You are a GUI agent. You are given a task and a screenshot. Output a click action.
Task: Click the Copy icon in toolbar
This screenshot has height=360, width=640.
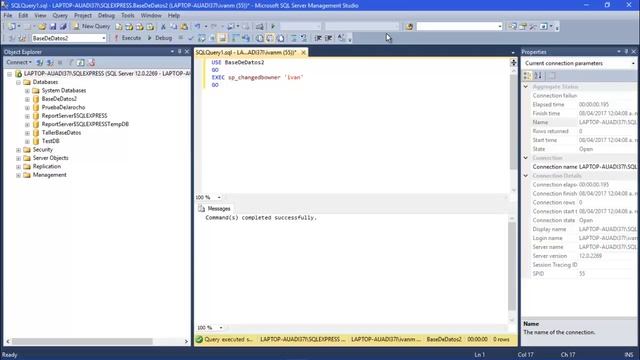(x=173, y=27)
